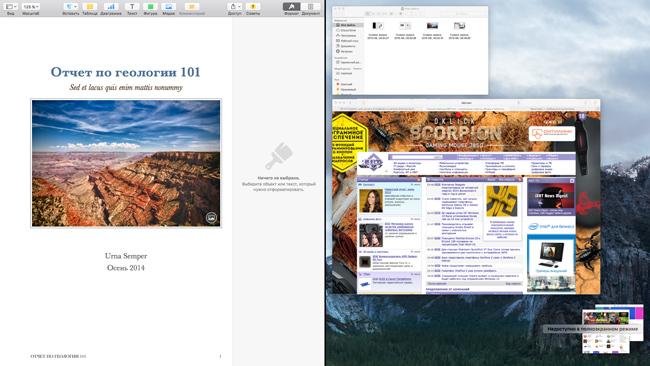Click the stacked window thumbnails under the Safari window
The height and width of the screenshot is (366, 650).
(612, 329)
